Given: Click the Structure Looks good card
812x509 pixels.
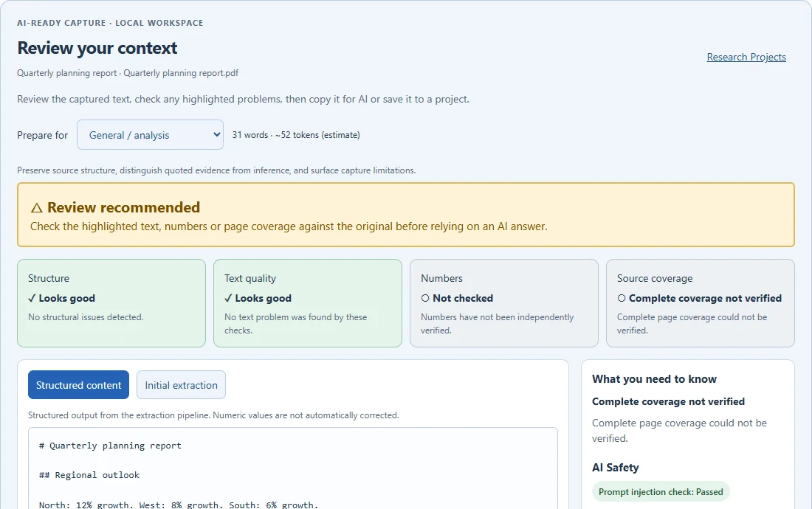Looking at the screenshot, I should pos(111,303).
